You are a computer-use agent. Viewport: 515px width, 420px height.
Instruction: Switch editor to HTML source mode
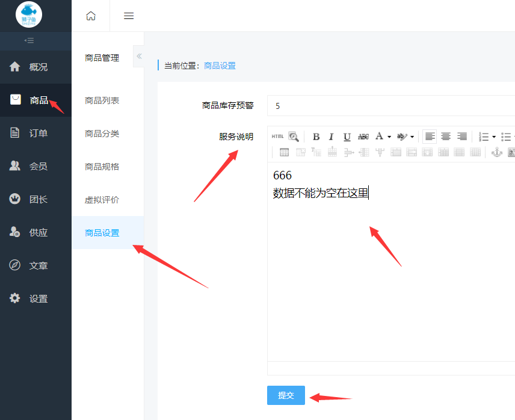click(x=277, y=136)
